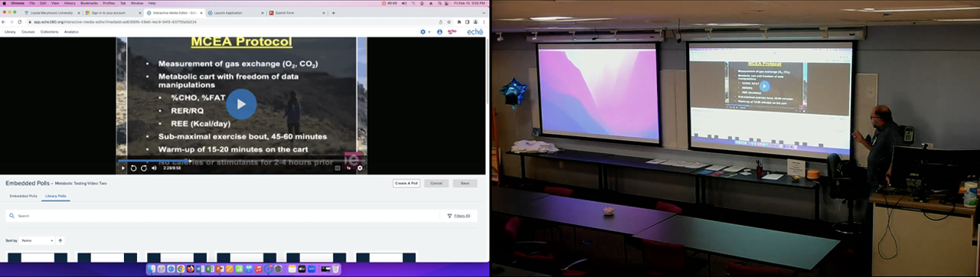Toggle sort direction arrow
Image resolution: width=980 pixels, height=277 pixels.
[60, 240]
